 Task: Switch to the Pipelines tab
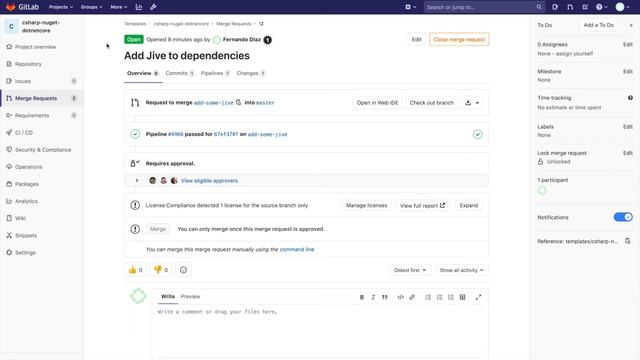click(x=215, y=73)
